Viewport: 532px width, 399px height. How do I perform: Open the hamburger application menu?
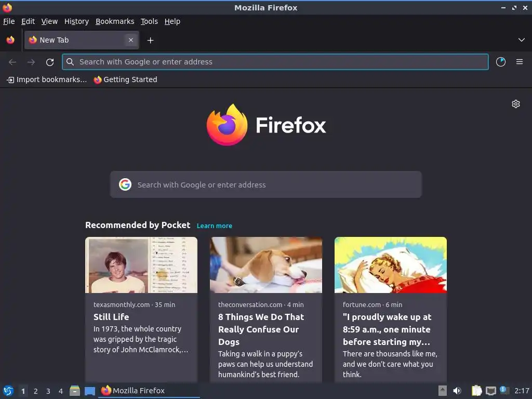(520, 62)
